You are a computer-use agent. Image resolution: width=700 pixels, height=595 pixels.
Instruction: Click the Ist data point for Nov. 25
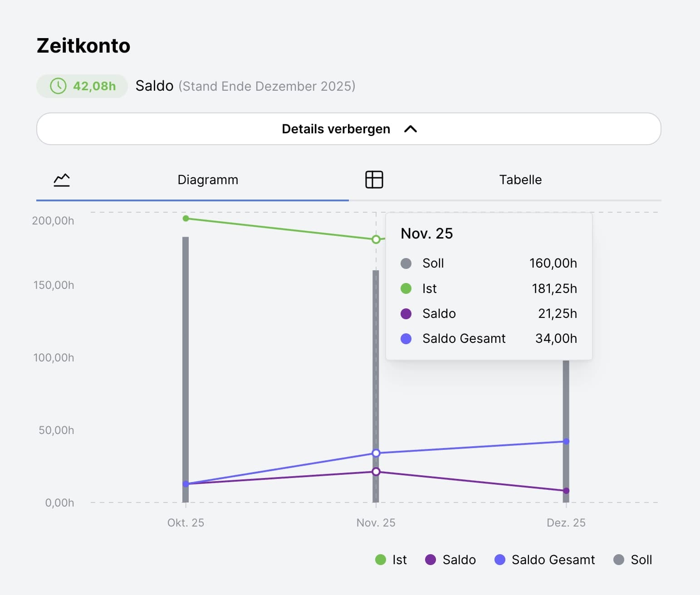coord(376,239)
